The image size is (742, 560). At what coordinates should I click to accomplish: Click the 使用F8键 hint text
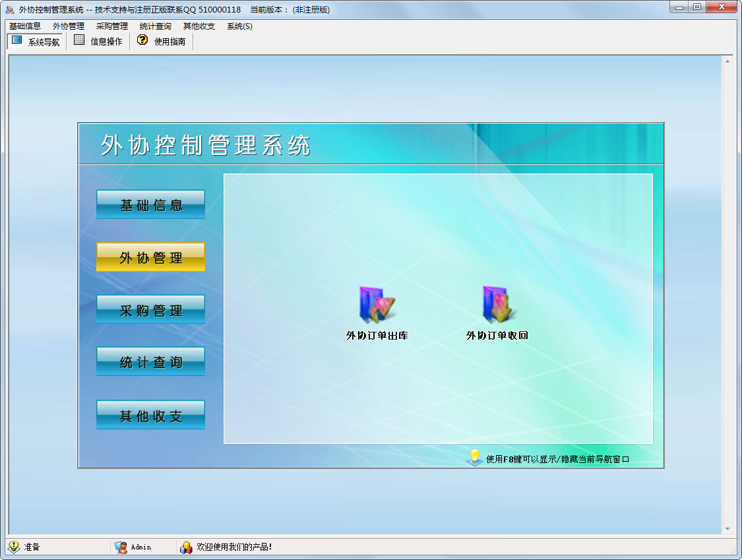tap(557, 459)
